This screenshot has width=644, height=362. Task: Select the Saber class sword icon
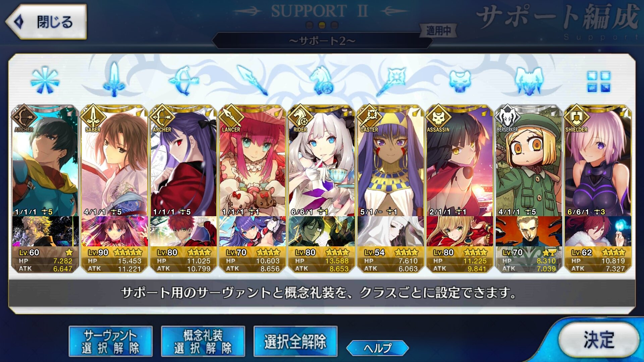tap(114, 80)
